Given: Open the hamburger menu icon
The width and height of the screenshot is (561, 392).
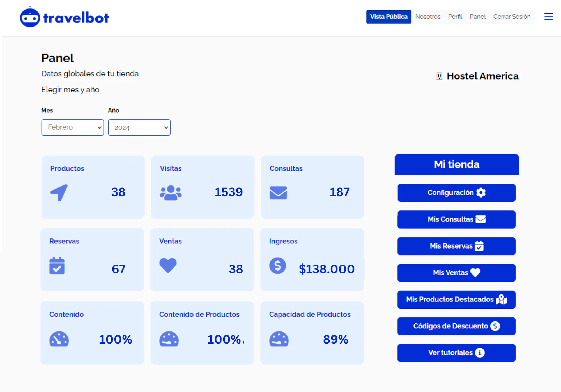Looking at the screenshot, I should (x=548, y=17).
